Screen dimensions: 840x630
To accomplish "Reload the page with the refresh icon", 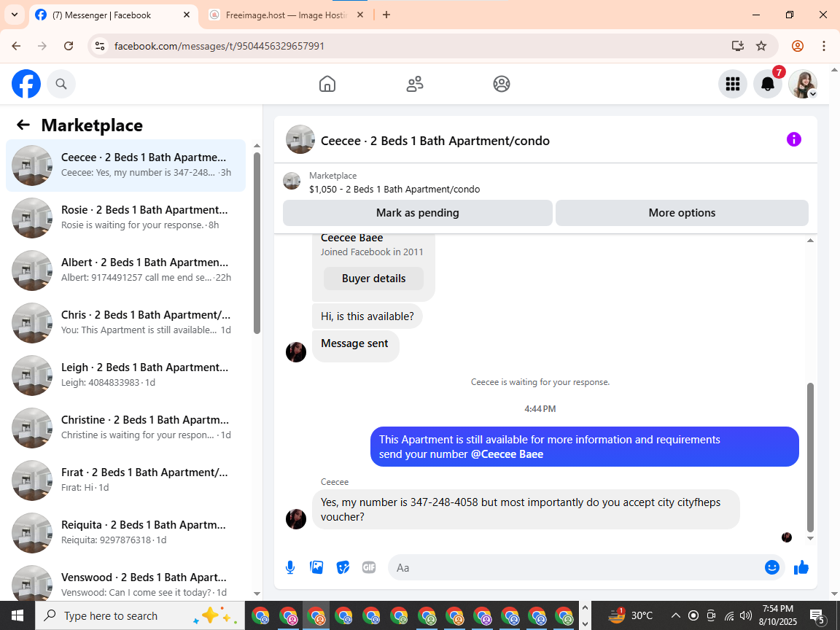I will (69, 46).
